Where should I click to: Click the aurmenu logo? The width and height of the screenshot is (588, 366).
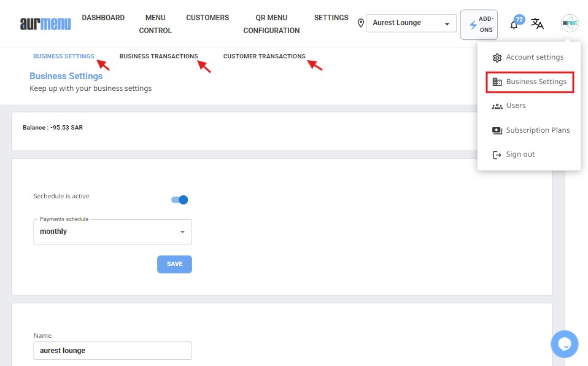[x=45, y=24]
